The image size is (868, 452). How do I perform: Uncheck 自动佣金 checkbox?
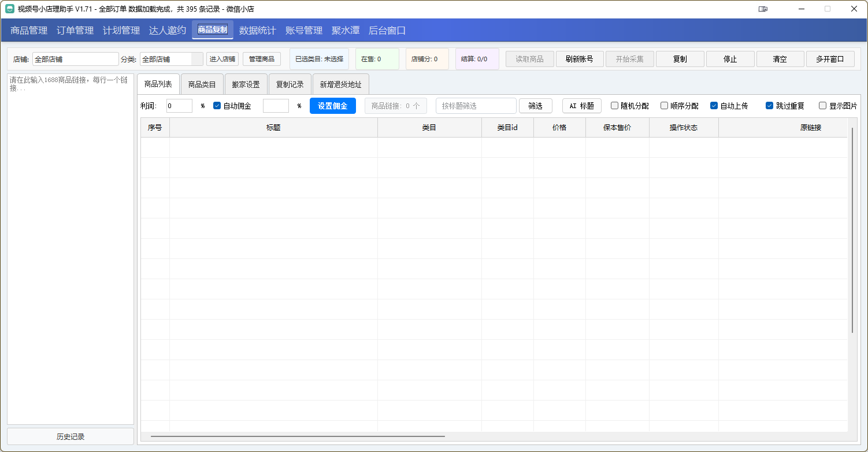click(217, 106)
